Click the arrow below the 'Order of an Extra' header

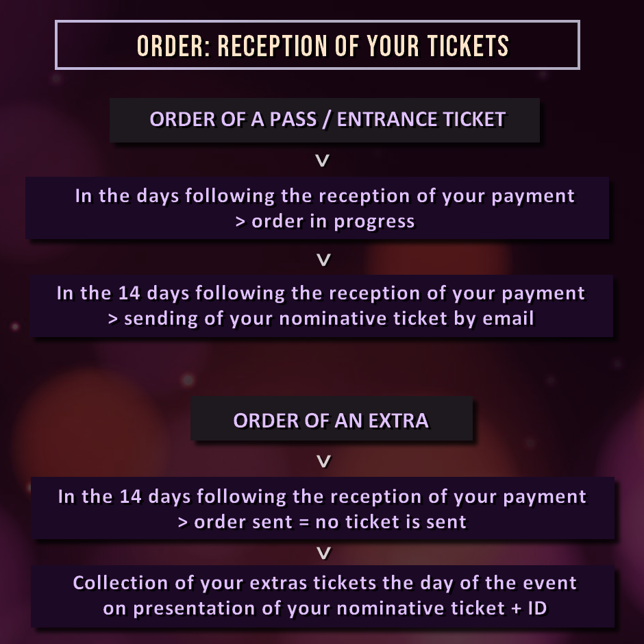[x=324, y=461]
